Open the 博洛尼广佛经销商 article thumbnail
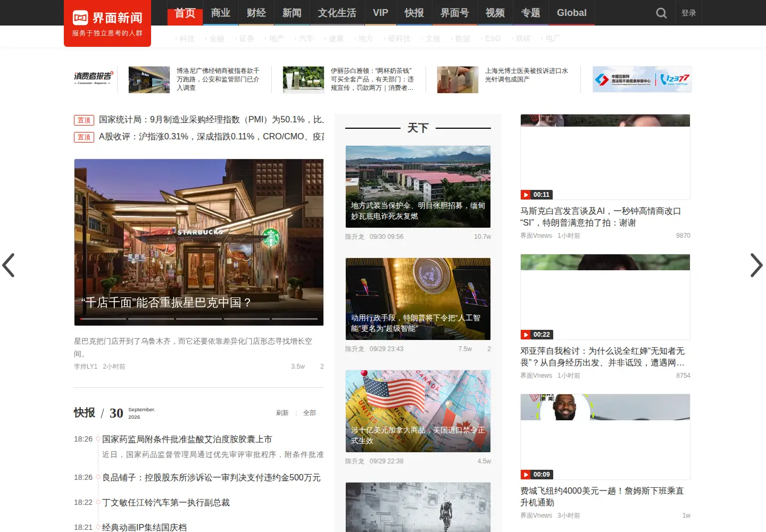 point(149,80)
